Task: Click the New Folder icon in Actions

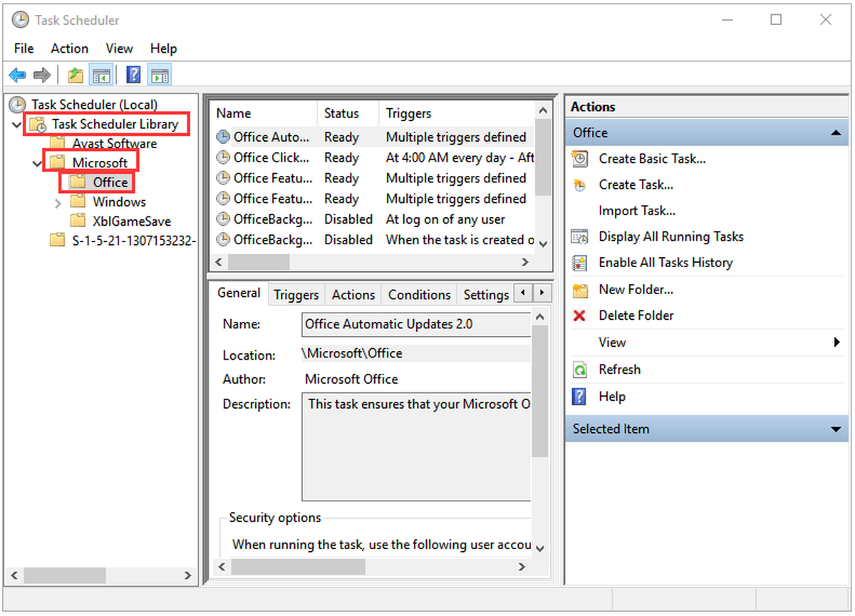Action: tap(580, 290)
